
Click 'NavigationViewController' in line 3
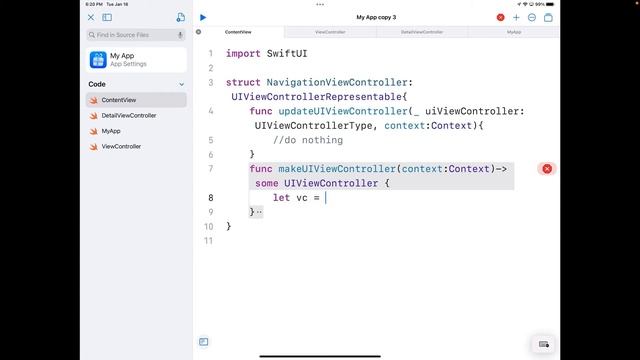(x=337, y=82)
